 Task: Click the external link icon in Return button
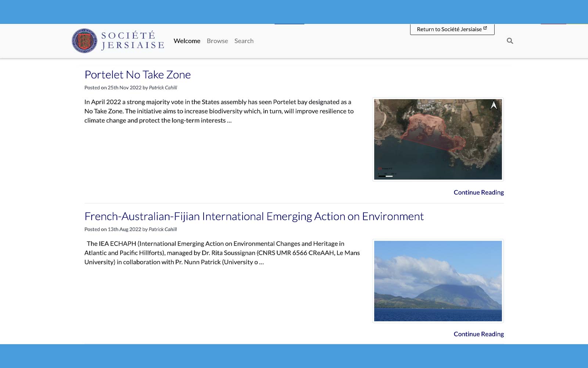[485, 28]
